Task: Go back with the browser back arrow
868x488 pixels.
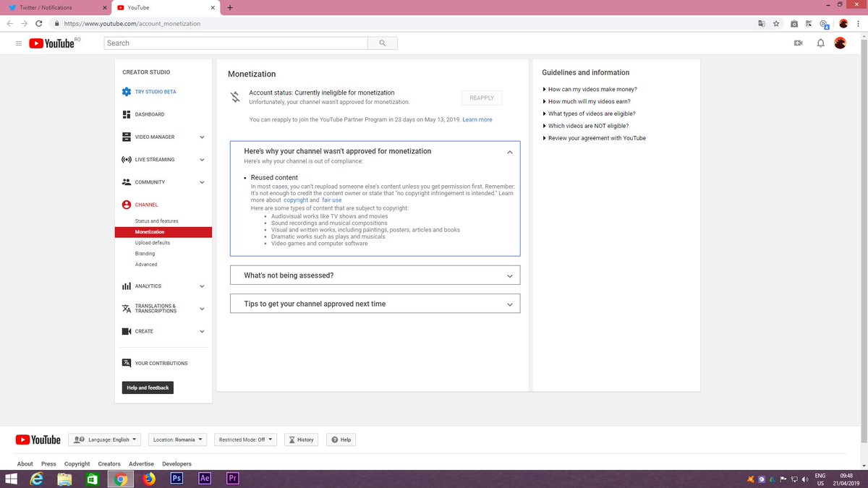Action: pos(9,23)
